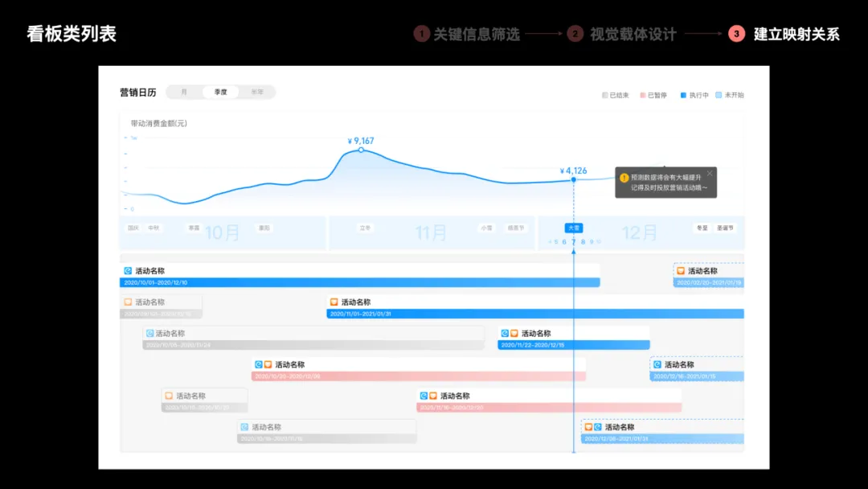Viewport: 868px width, 489px height.
Task: Click orange channel icon on paused activity 2020/11/16-2020/12/20
Action: [x=433, y=396]
